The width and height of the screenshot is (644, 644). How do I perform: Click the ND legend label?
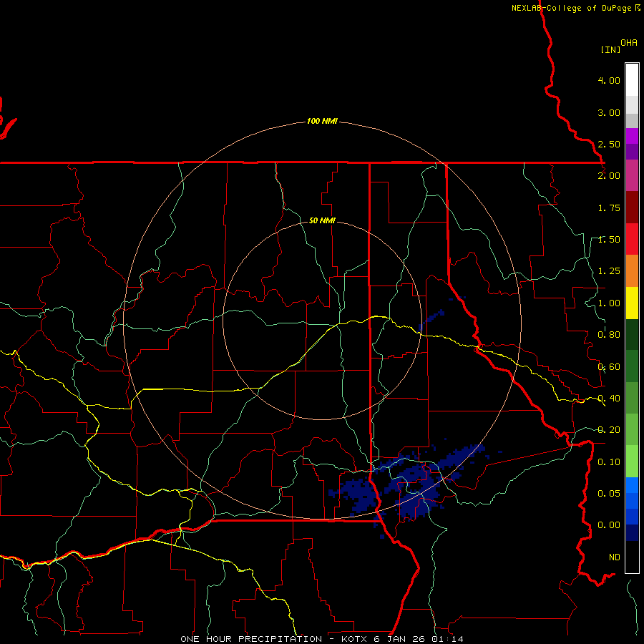tap(615, 557)
